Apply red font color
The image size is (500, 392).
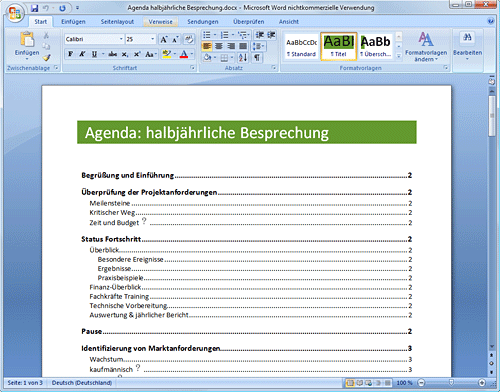(x=184, y=54)
